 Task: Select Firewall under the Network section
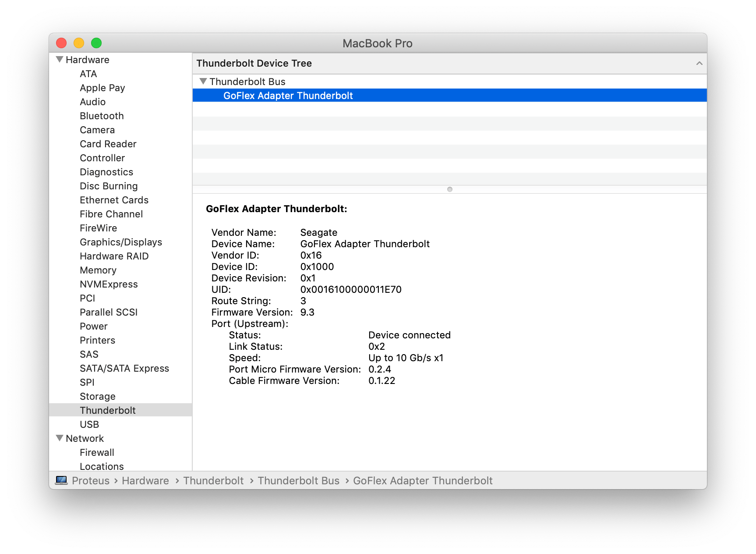96,452
